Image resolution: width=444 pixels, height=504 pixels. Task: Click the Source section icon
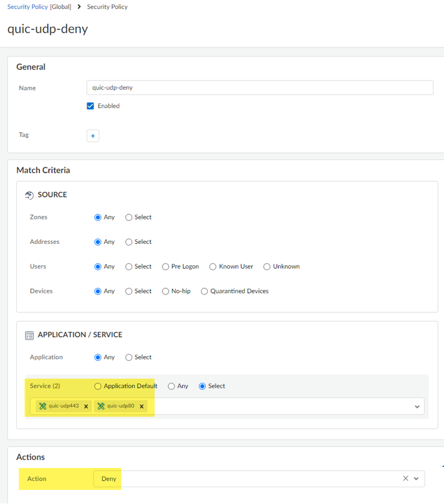point(30,195)
